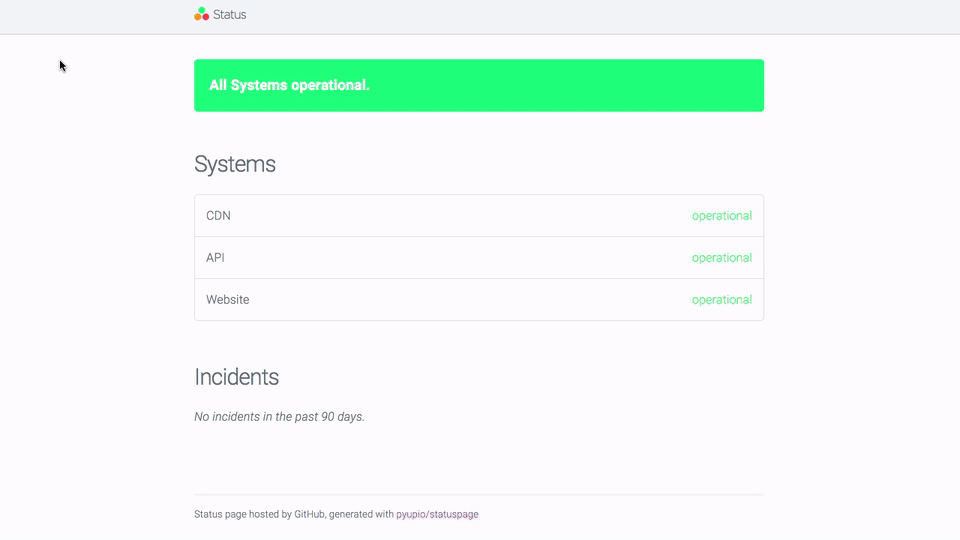960x540 pixels.
Task: Click the gray header bar background
Action: 551,17
